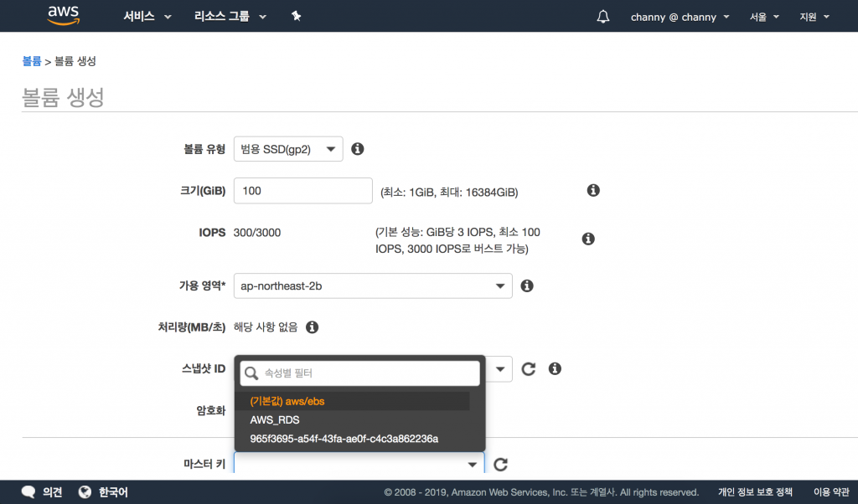This screenshot has width=858, height=504.
Task: Open the 볼륨 유형 dropdown
Action: 288,149
